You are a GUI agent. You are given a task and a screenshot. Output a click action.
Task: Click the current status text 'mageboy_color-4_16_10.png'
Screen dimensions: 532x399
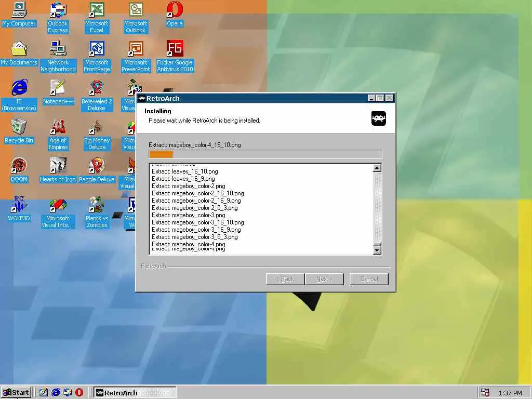pos(205,145)
